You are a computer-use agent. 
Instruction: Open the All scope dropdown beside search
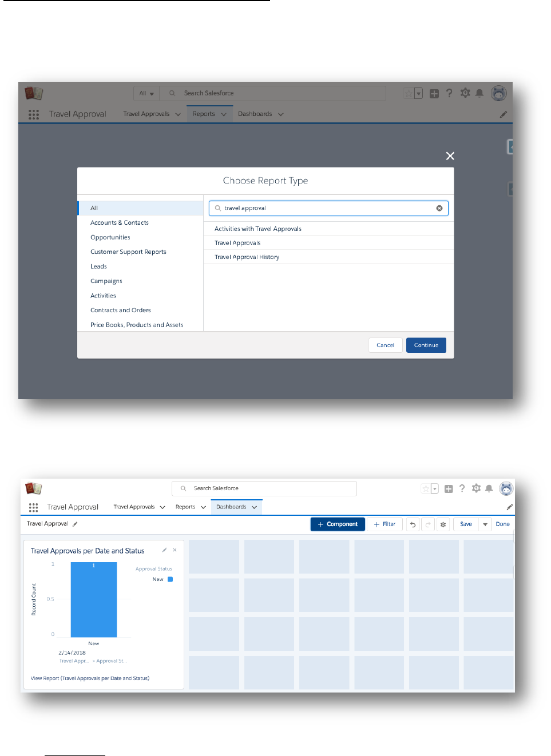[x=146, y=93]
